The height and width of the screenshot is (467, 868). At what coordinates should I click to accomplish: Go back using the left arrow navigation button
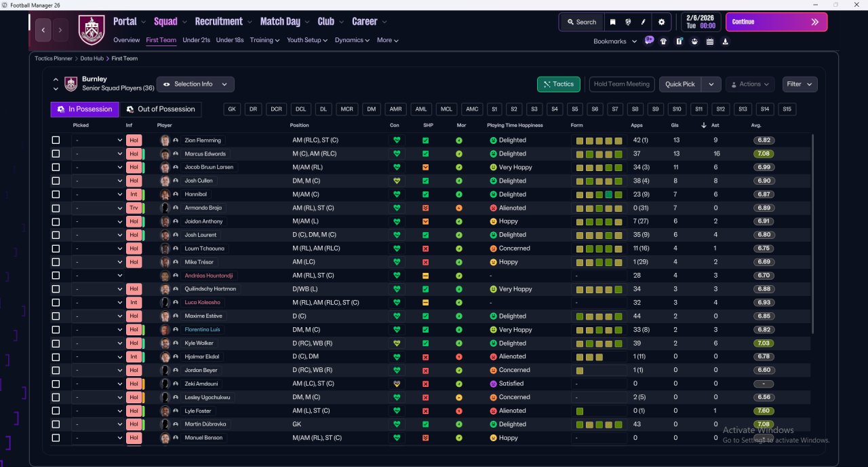click(x=43, y=30)
